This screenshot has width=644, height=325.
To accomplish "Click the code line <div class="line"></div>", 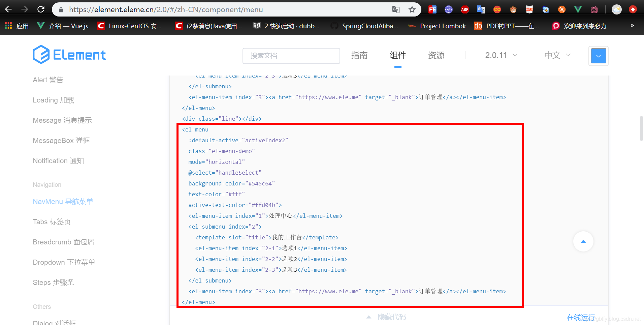I will pyautogui.click(x=222, y=119).
